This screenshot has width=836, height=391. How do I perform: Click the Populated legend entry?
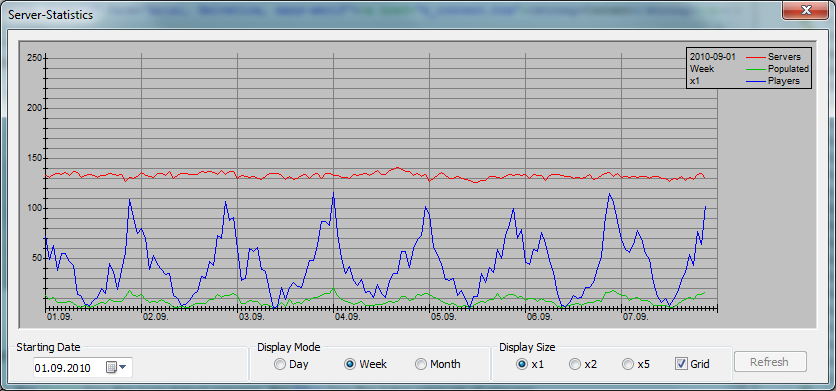click(788, 69)
